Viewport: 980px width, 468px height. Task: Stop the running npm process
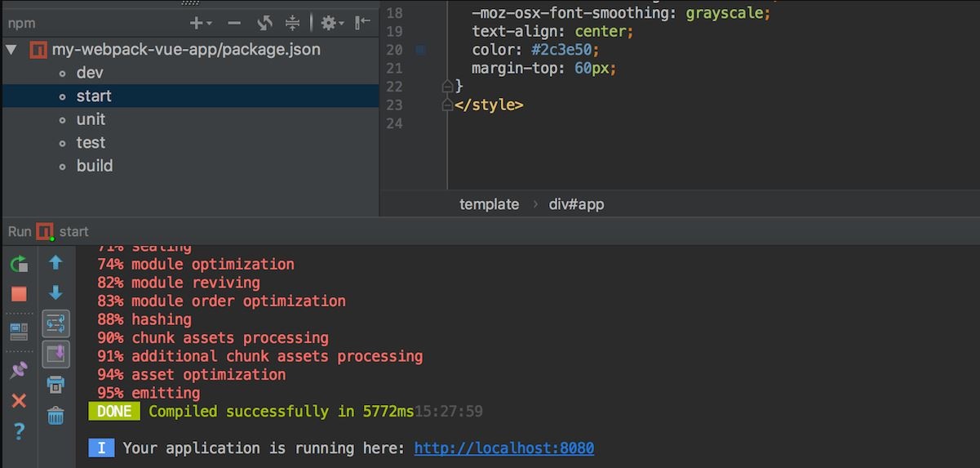click(x=19, y=294)
